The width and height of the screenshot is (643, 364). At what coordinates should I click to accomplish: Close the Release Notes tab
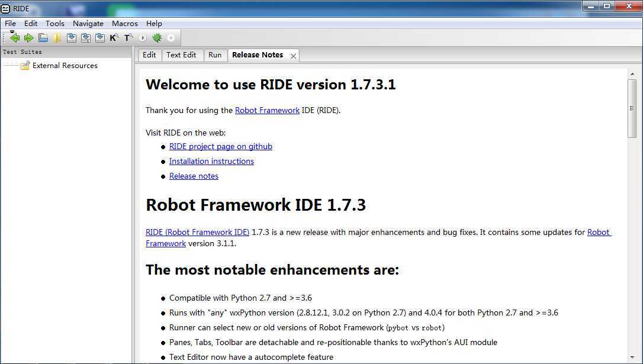[293, 56]
